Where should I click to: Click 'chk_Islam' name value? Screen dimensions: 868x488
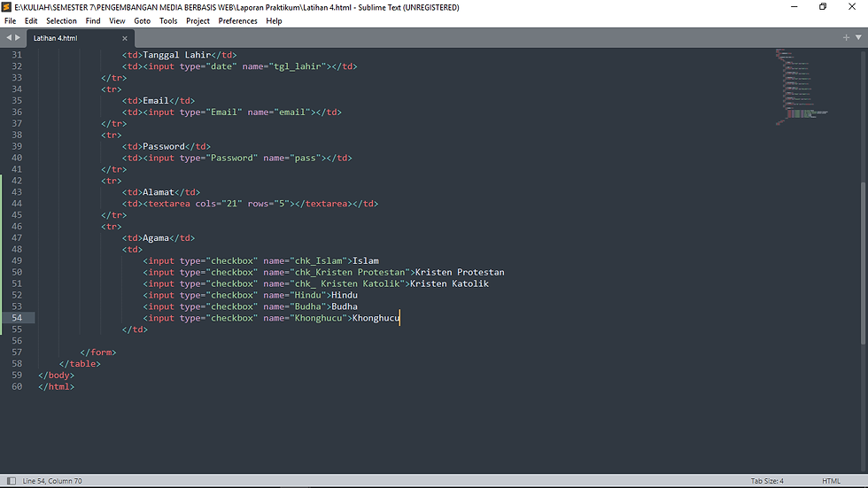click(x=318, y=261)
